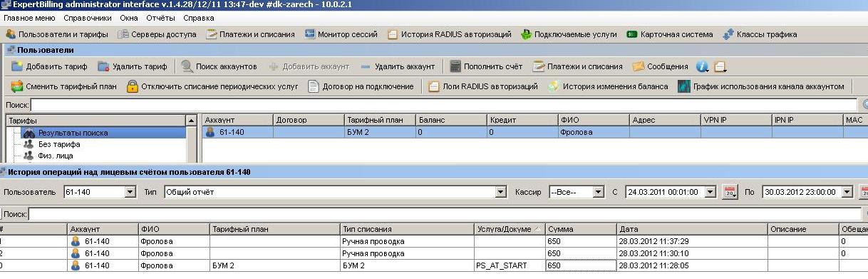Click Поиск аккаунтов
Screen dimensions: 868x279
(219, 66)
